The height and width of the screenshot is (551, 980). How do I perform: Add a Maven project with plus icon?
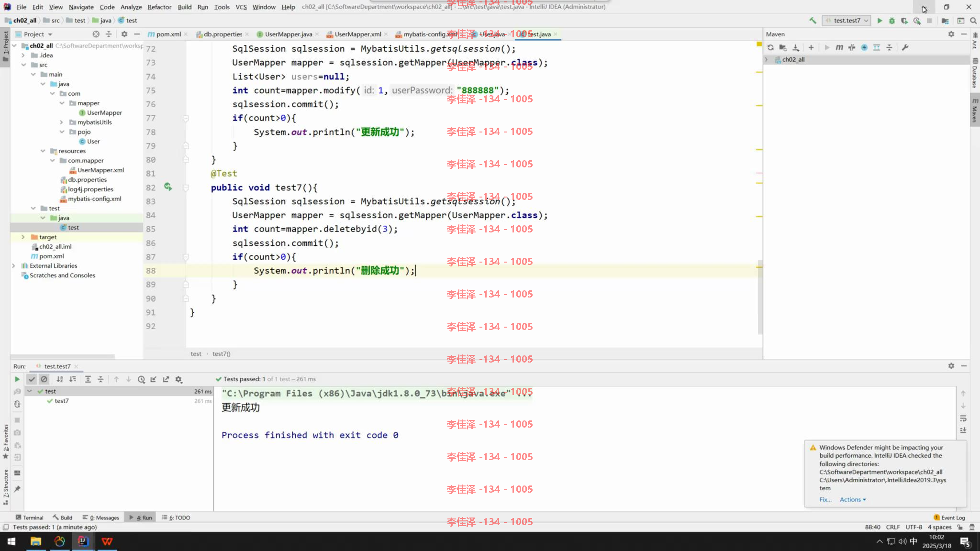(x=811, y=47)
